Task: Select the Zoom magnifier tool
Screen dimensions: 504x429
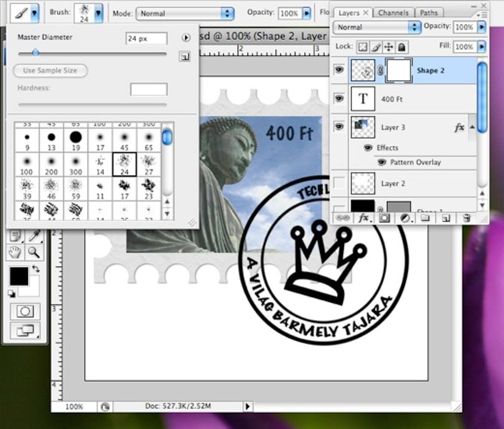Action: [x=34, y=252]
